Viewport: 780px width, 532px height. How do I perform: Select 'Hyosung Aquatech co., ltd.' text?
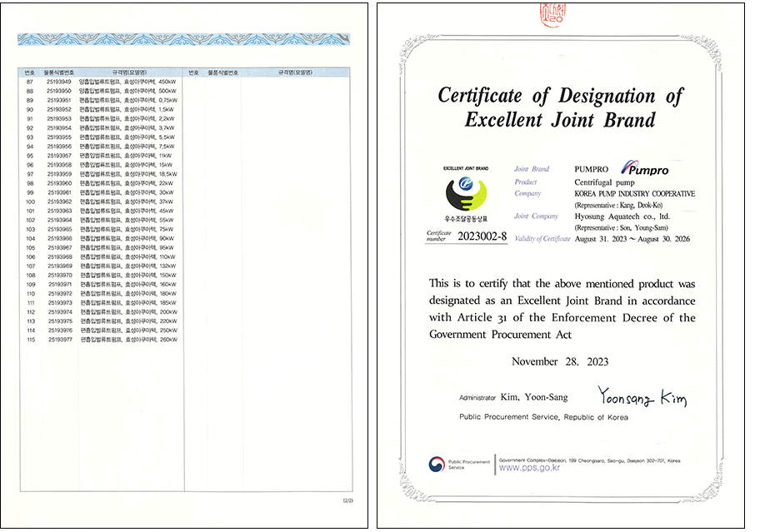tap(622, 216)
